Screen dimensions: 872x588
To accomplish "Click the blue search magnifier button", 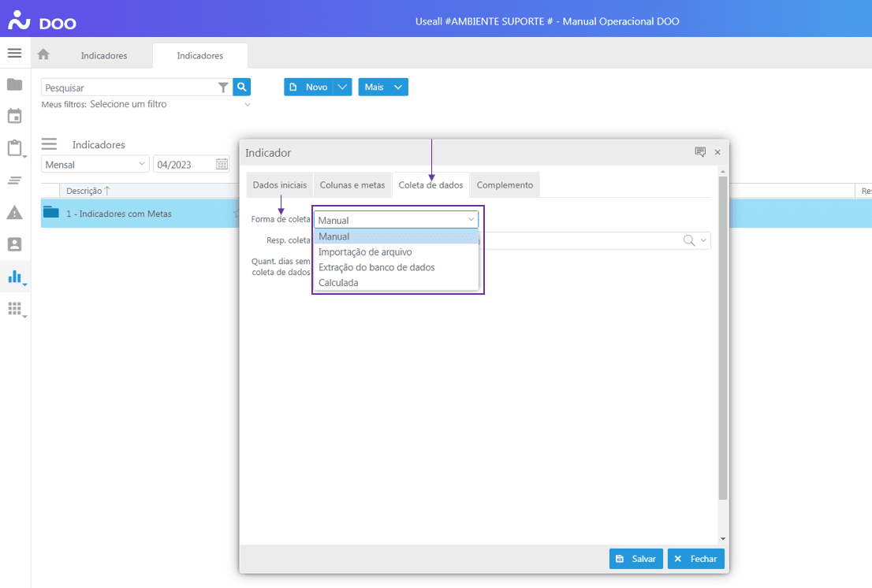I will (x=242, y=87).
